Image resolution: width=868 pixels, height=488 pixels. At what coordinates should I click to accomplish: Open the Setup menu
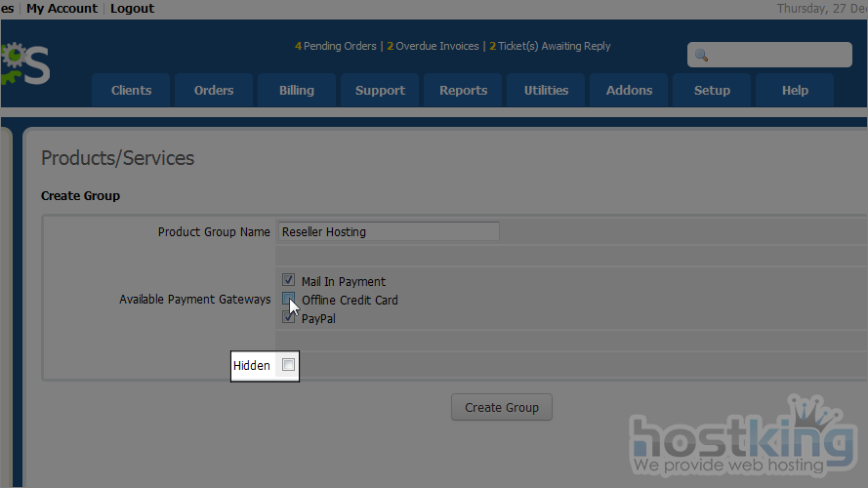click(x=712, y=90)
